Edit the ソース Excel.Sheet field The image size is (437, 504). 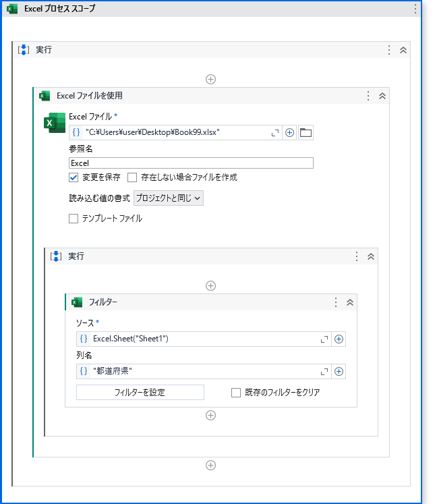pyautogui.click(x=204, y=339)
